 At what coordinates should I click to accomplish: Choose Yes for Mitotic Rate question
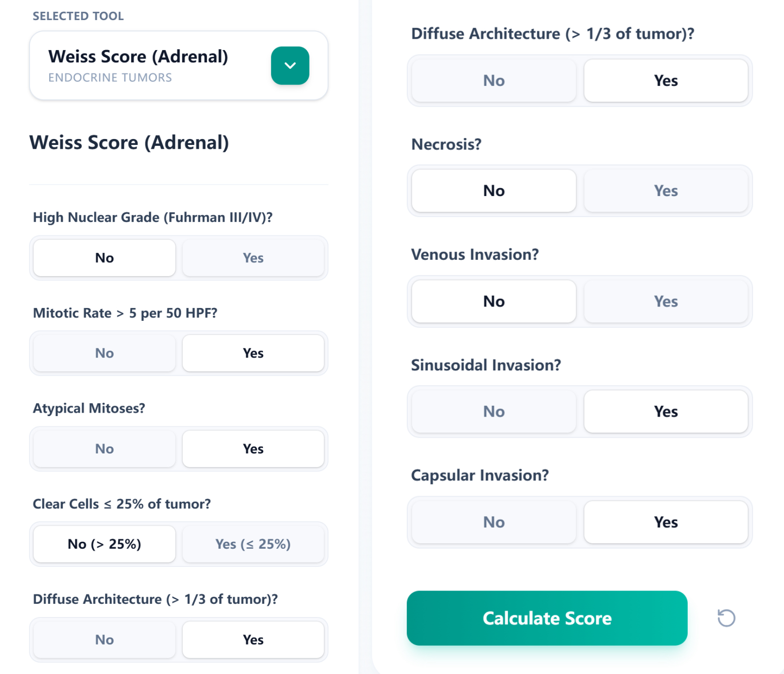[x=253, y=353]
